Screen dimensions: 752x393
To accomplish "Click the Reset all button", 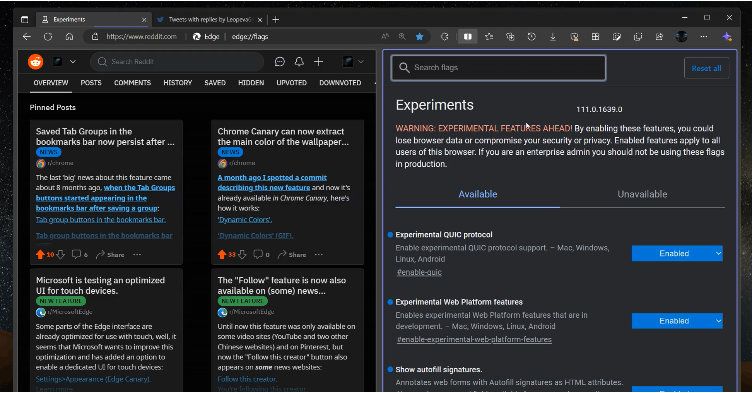I will (706, 68).
